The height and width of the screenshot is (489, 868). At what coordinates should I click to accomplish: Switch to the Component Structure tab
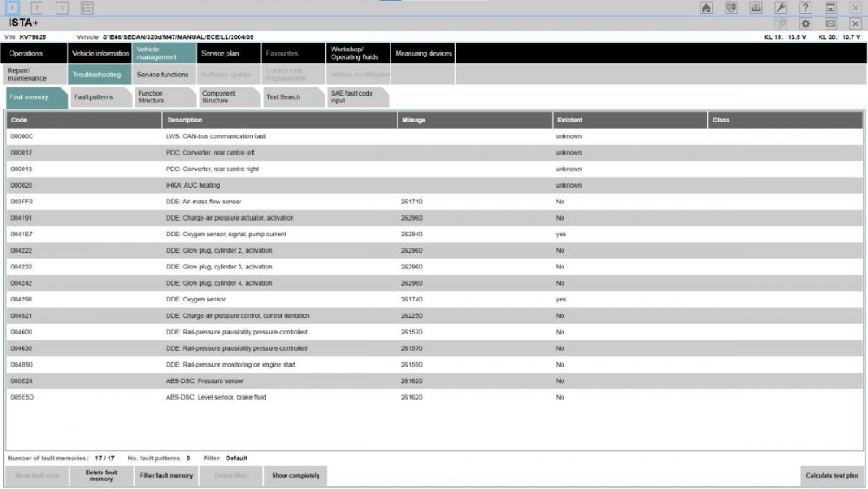point(229,97)
